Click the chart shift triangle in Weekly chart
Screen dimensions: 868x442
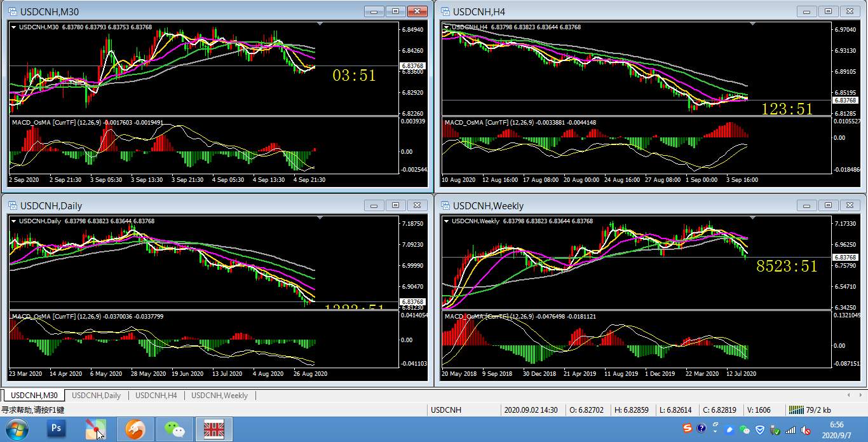point(752,218)
